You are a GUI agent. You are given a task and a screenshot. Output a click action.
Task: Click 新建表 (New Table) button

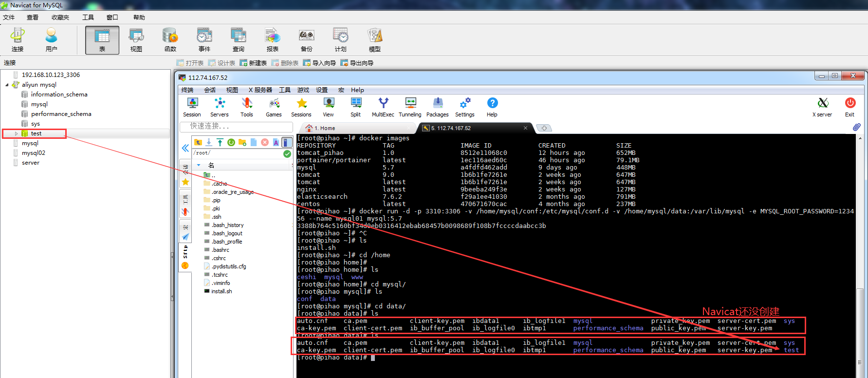(253, 63)
